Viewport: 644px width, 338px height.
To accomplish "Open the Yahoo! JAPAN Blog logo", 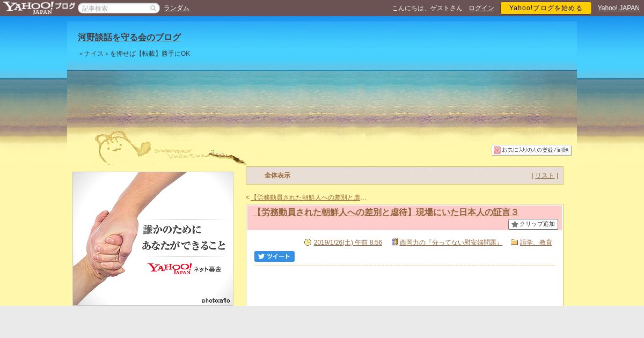I will tap(38, 8).
